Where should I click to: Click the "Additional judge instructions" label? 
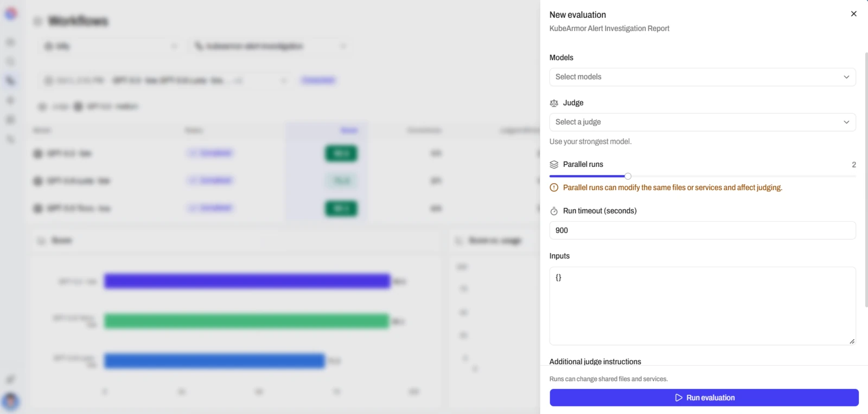point(595,361)
